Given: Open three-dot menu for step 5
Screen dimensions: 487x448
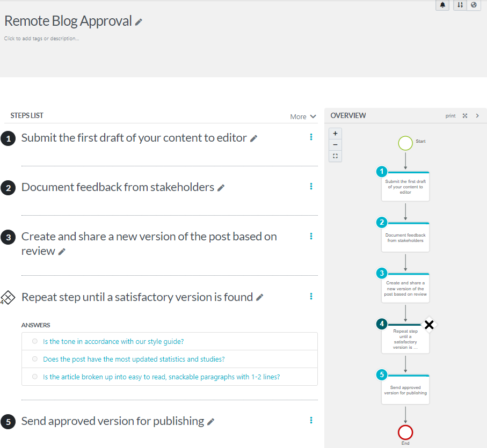Looking at the screenshot, I should (311, 421).
